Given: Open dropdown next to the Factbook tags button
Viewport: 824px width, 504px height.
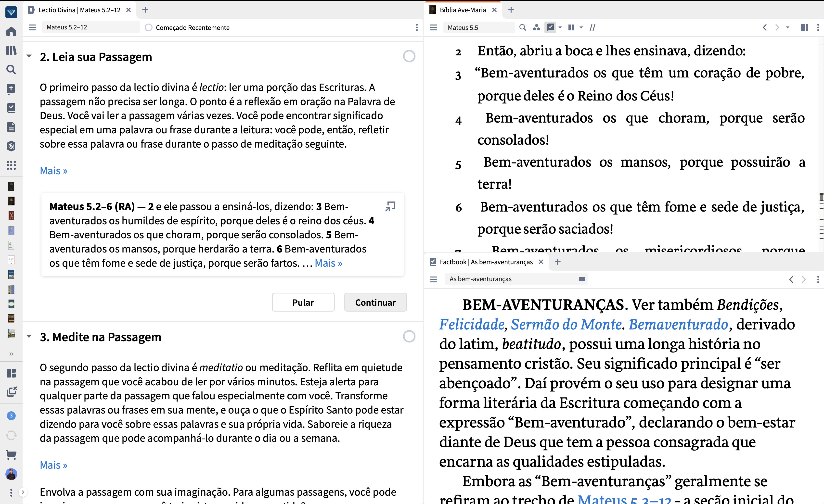Looking at the screenshot, I should (560, 27).
